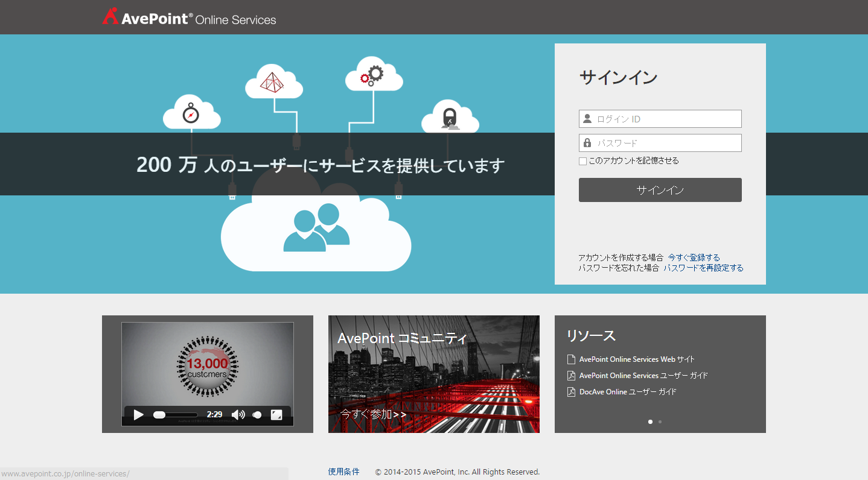Click the サインイン button
The image size is (868, 480).
pos(660,190)
